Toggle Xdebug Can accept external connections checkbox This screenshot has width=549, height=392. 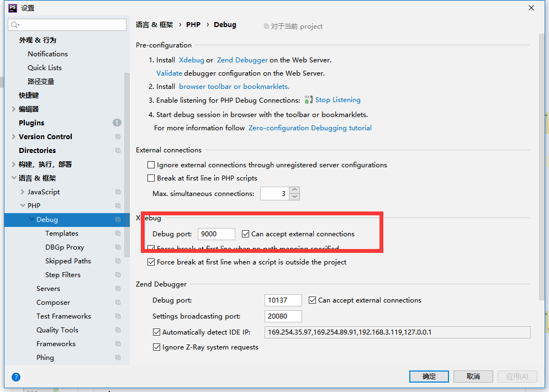click(245, 234)
